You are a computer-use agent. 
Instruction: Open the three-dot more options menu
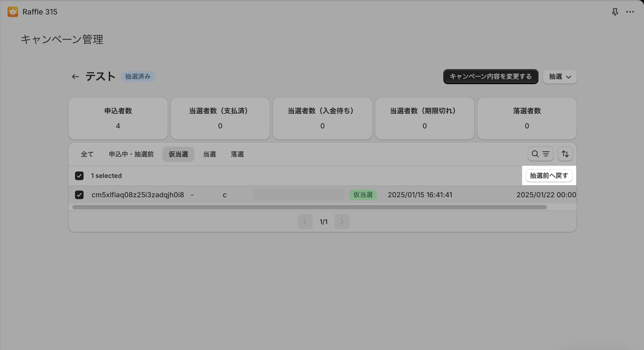tap(630, 12)
